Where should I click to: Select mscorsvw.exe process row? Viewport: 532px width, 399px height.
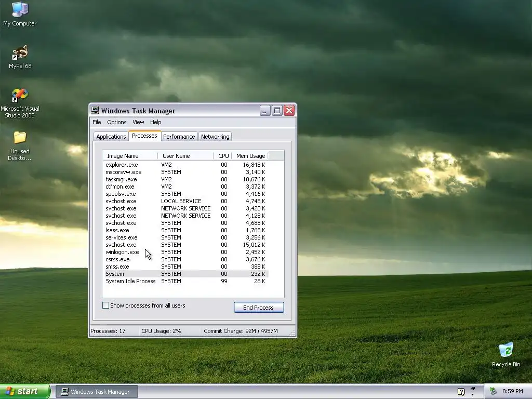point(185,172)
